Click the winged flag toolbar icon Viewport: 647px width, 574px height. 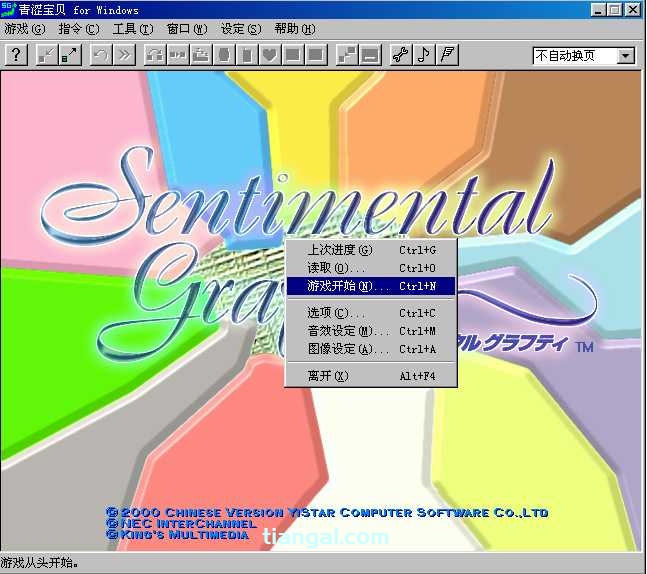(447, 54)
